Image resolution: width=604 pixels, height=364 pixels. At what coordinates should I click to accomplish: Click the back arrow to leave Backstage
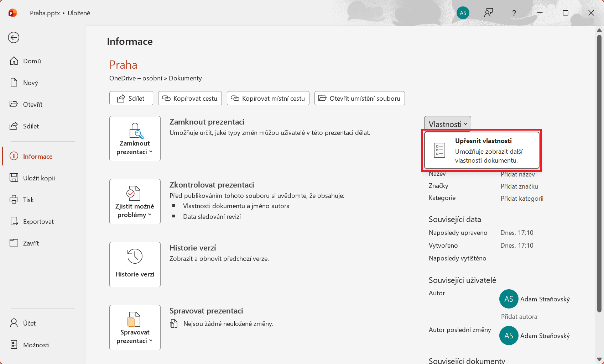click(14, 37)
